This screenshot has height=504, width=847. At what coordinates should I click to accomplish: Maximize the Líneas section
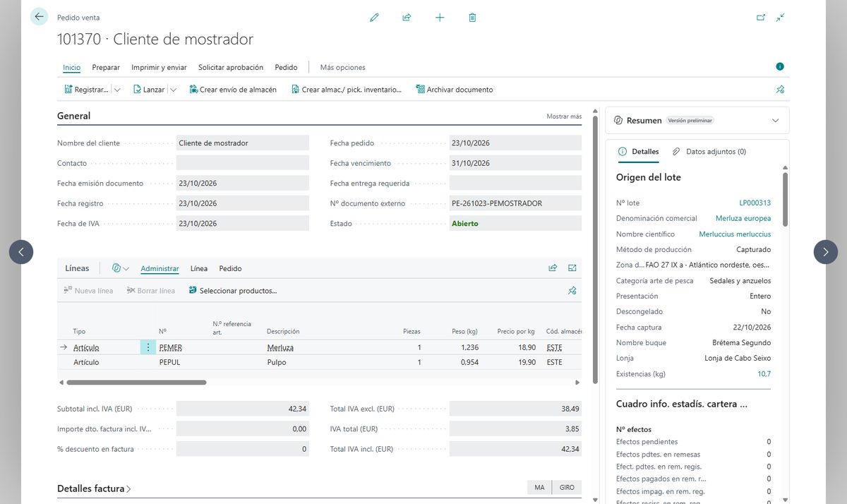point(572,268)
